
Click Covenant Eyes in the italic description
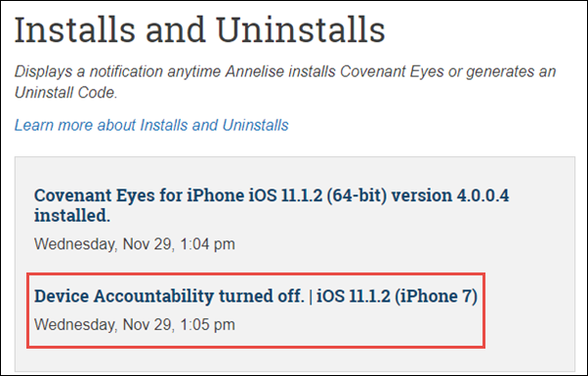click(392, 71)
